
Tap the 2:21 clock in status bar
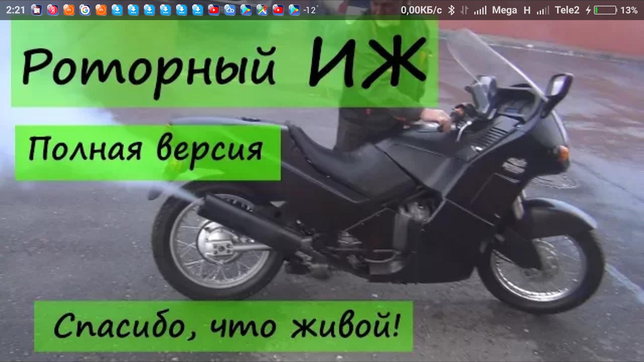(x=16, y=10)
